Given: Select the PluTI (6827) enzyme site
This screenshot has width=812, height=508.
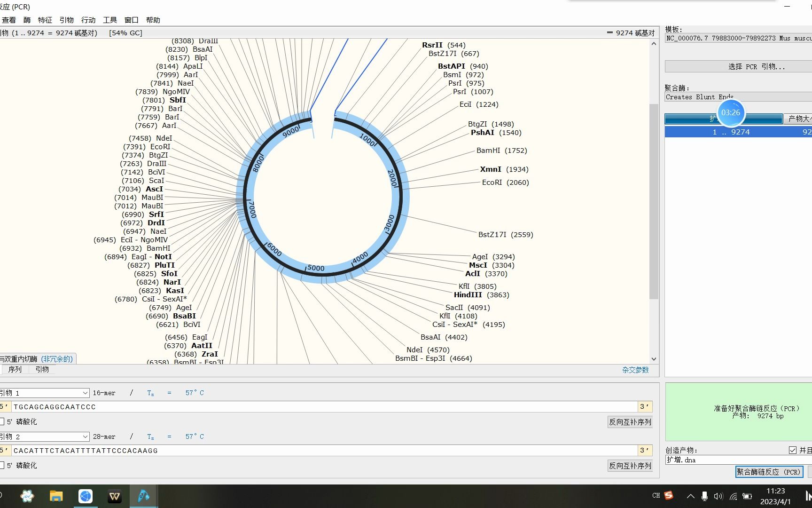Looking at the screenshot, I should pos(151,265).
